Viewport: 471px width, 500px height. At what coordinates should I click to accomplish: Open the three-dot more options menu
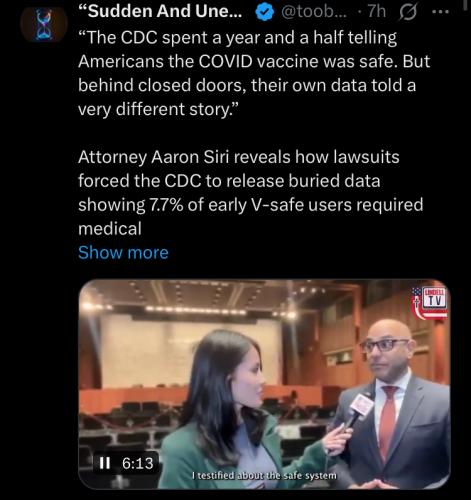coord(440,12)
